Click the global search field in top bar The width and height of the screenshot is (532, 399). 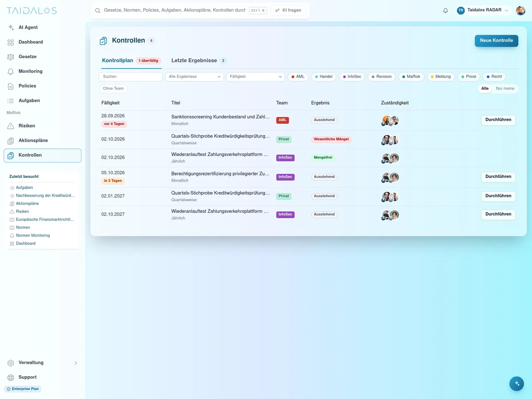175,10
